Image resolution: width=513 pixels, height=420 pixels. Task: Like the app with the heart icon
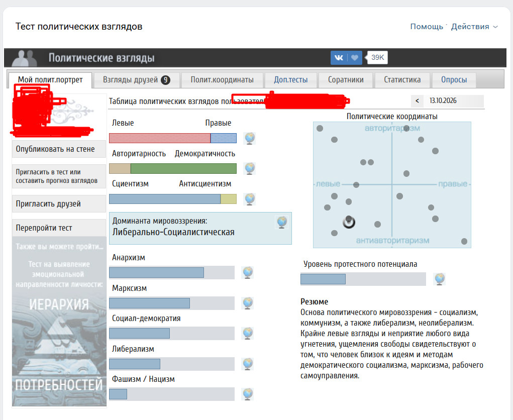[355, 58]
